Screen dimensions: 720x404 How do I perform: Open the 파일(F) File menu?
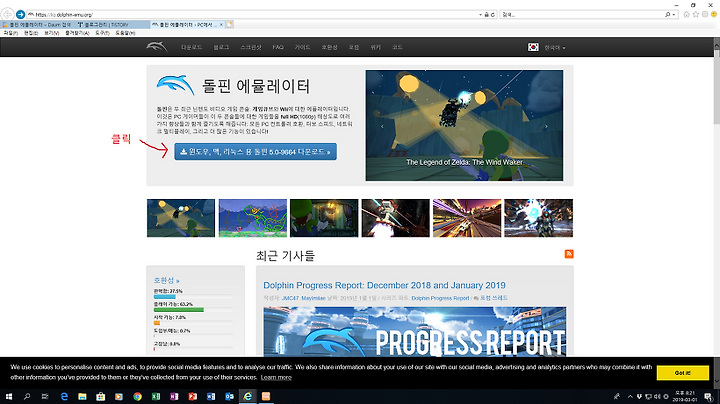click(x=11, y=33)
